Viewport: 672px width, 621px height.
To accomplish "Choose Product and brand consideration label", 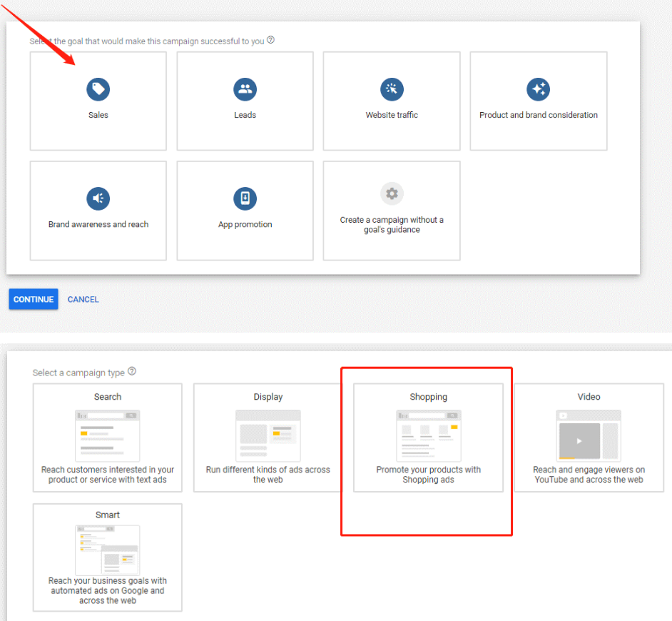I will (539, 115).
